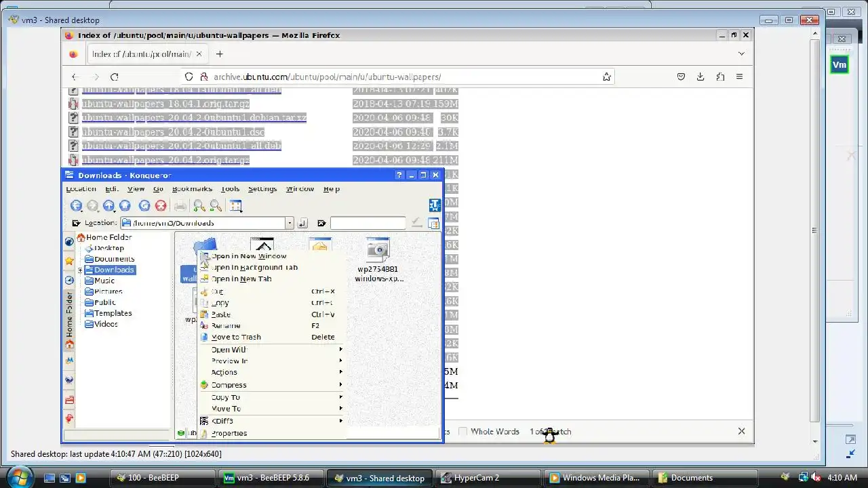Go to Home in Konqueror toolbar

point(125,206)
